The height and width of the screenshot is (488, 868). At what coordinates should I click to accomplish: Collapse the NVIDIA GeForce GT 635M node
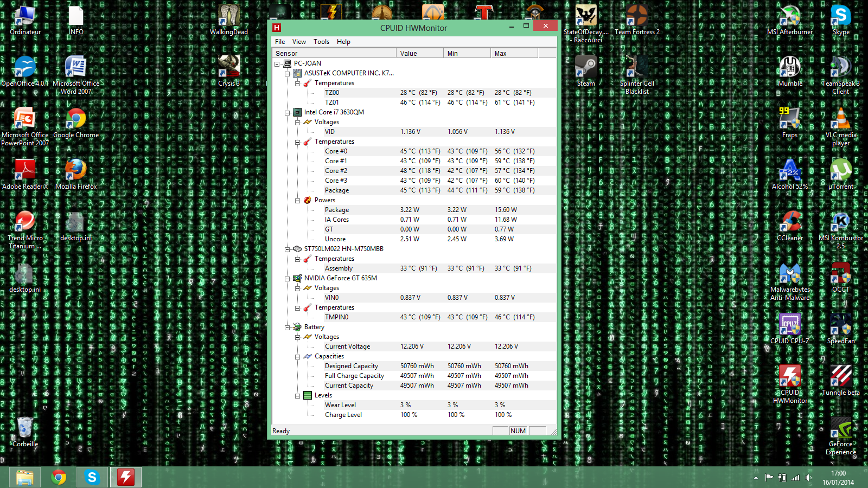click(x=288, y=278)
